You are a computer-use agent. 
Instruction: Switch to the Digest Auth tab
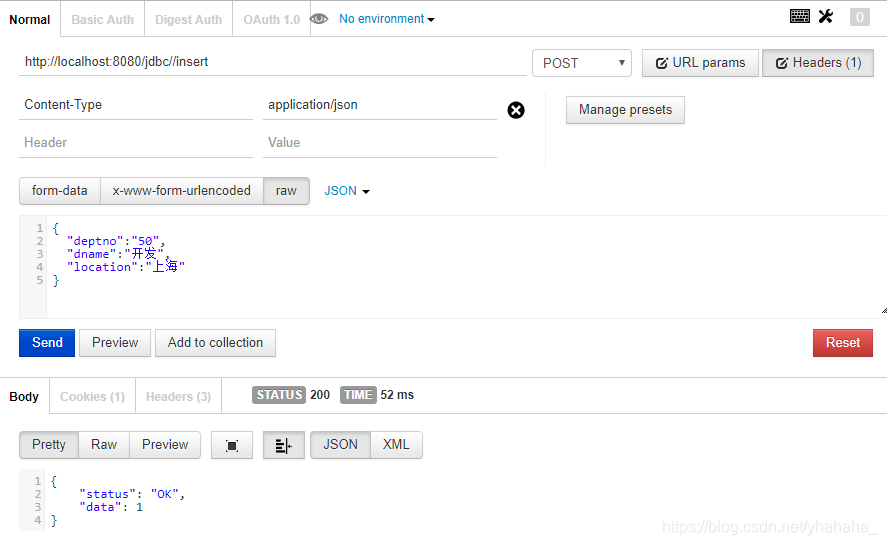click(188, 20)
